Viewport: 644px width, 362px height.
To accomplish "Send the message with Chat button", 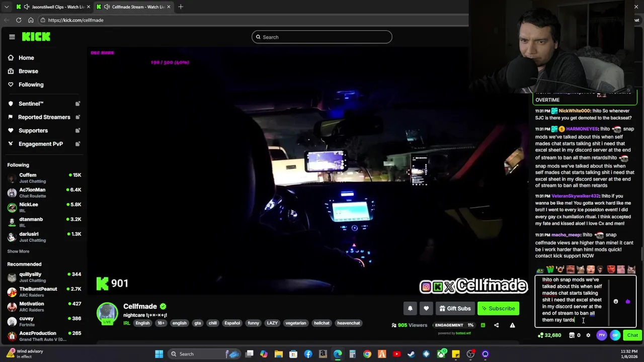I will pos(632,335).
